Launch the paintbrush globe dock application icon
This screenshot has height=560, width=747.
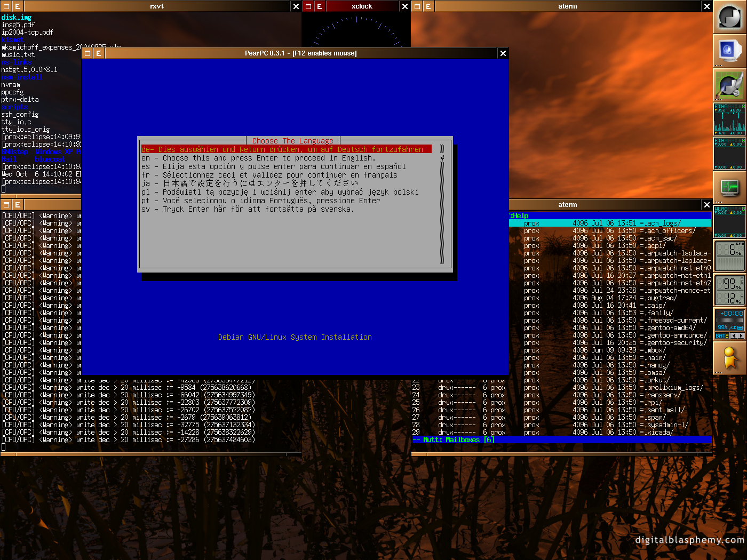[x=729, y=85]
